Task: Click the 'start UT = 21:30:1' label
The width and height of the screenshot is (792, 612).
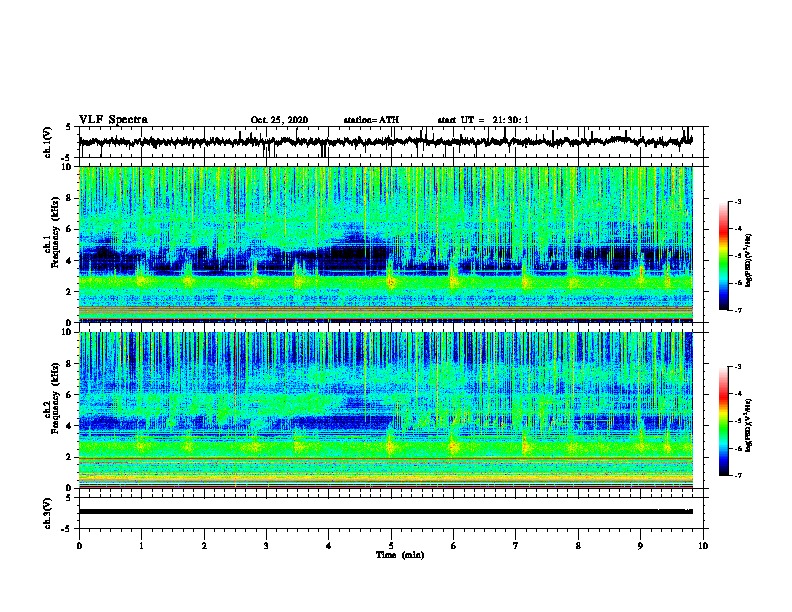Action: (x=483, y=120)
